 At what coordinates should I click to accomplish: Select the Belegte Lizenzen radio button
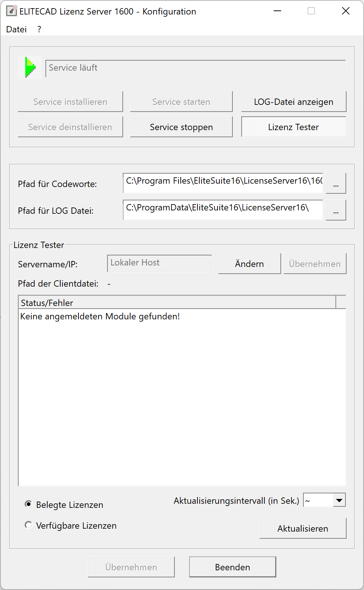tap(28, 504)
